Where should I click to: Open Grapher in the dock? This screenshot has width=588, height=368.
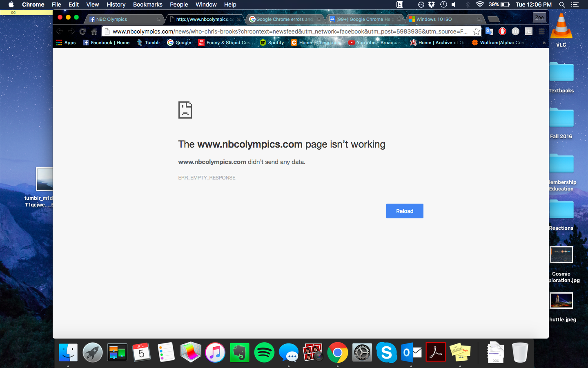click(191, 352)
